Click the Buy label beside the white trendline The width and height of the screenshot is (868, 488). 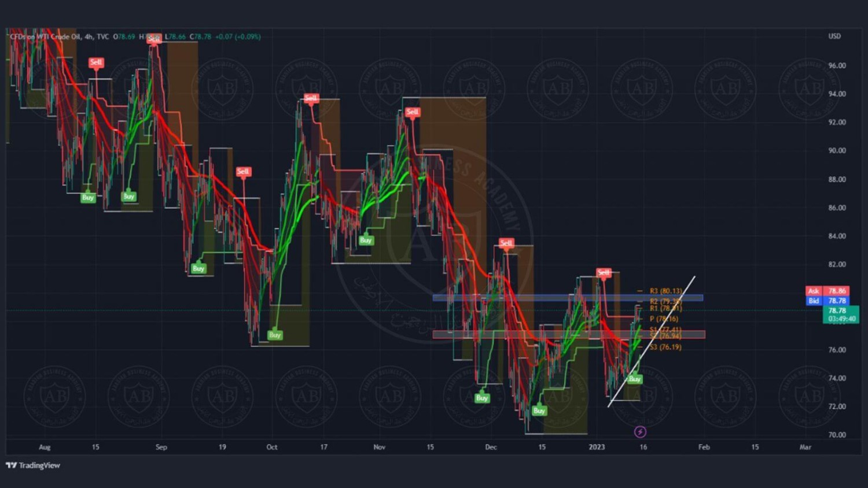click(635, 379)
